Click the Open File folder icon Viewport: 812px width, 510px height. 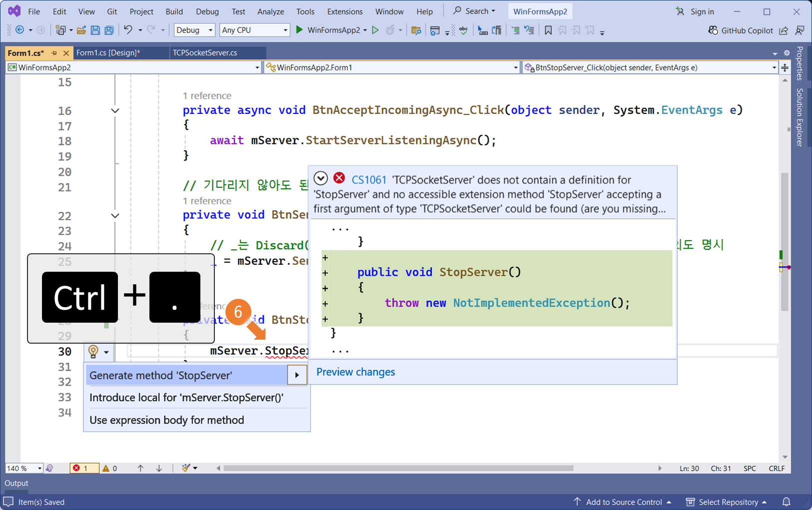(x=81, y=30)
